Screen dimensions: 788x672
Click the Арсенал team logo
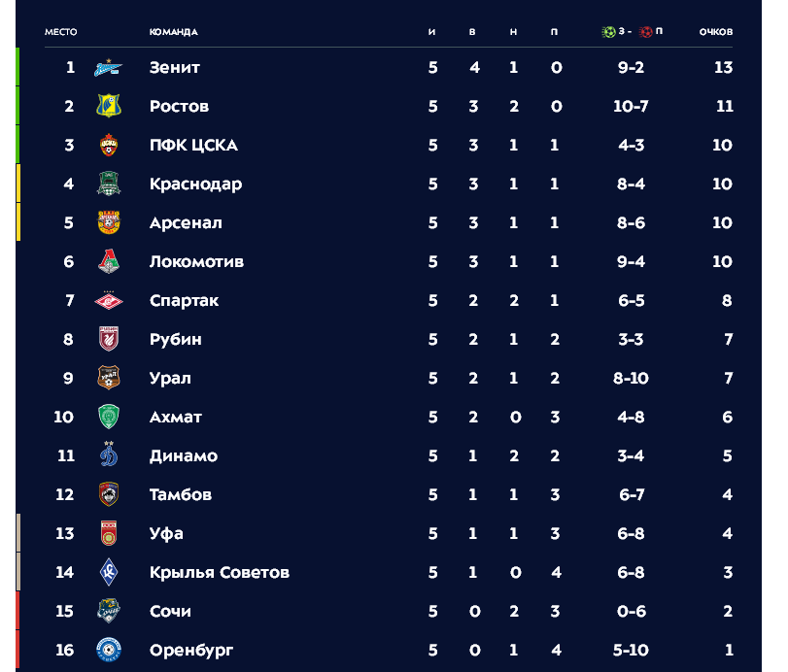(x=109, y=222)
